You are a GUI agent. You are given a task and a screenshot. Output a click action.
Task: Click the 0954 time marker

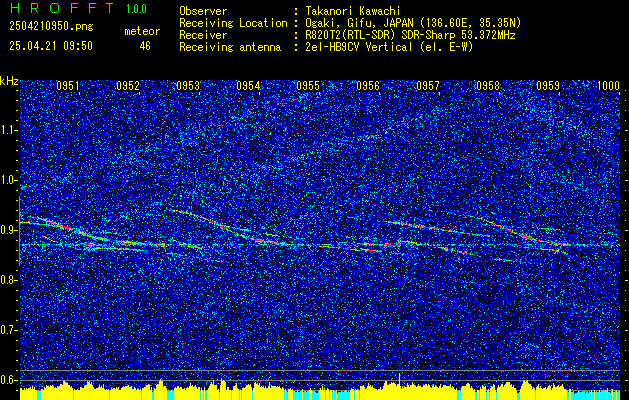click(x=248, y=85)
